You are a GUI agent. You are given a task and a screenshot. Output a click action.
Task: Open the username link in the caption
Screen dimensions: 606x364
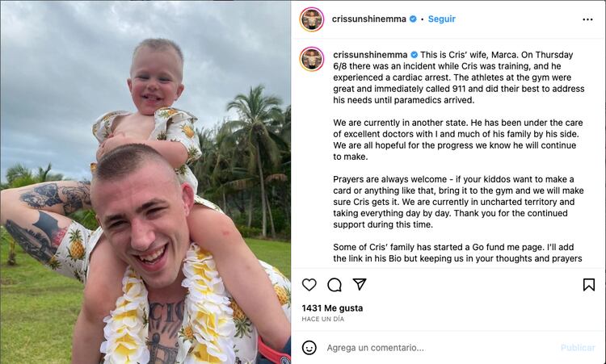click(x=370, y=55)
